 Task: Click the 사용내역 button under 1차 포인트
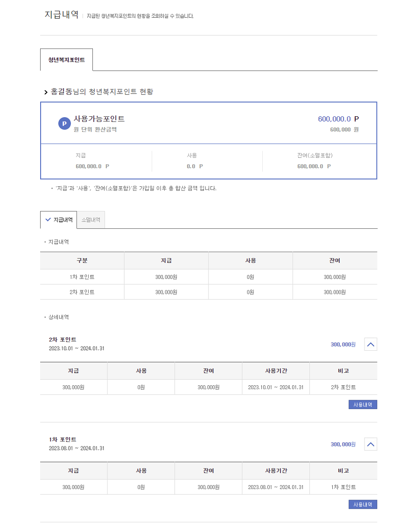click(x=363, y=504)
